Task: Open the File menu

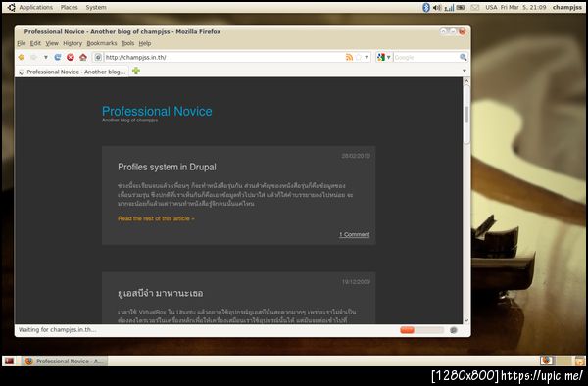Action: click(22, 43)
